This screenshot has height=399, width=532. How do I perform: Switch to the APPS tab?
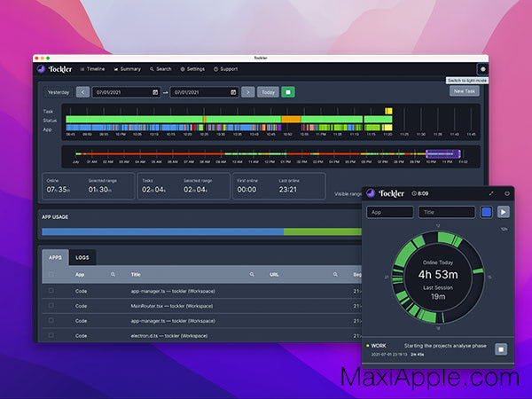point(55,257)
